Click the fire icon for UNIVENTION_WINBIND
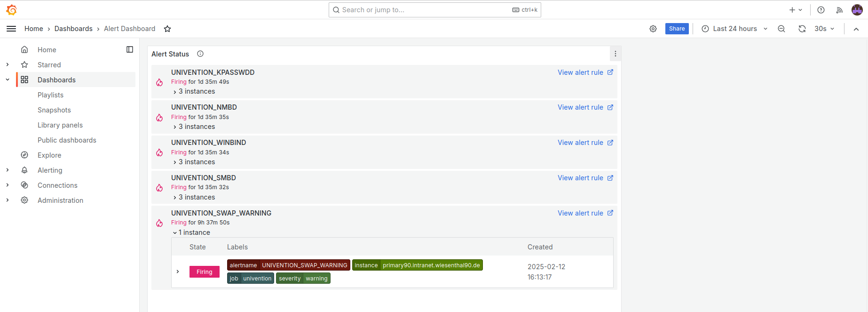This screenshot has width=868, height=312. (x=159, y=152)
